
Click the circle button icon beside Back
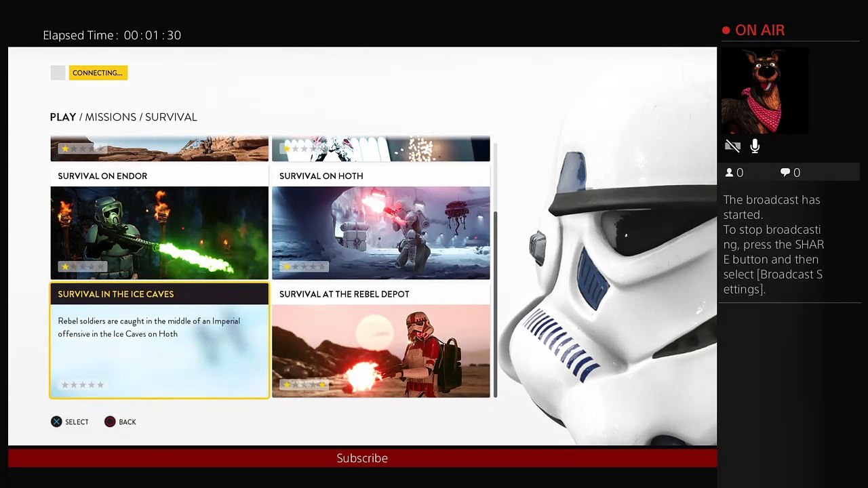point(110,422)
